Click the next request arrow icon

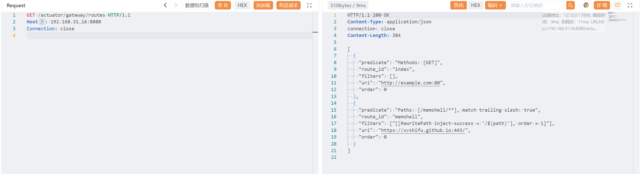(176, 5)
